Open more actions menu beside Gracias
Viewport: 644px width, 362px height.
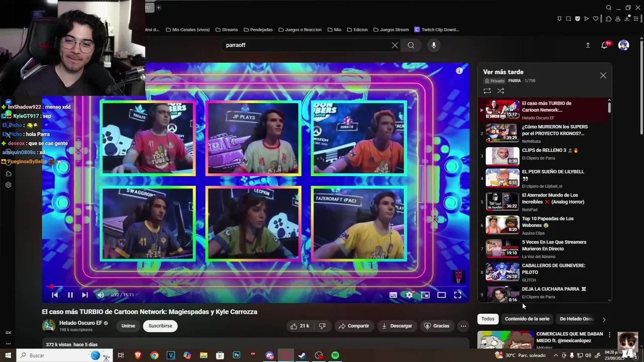pos(463,326)
